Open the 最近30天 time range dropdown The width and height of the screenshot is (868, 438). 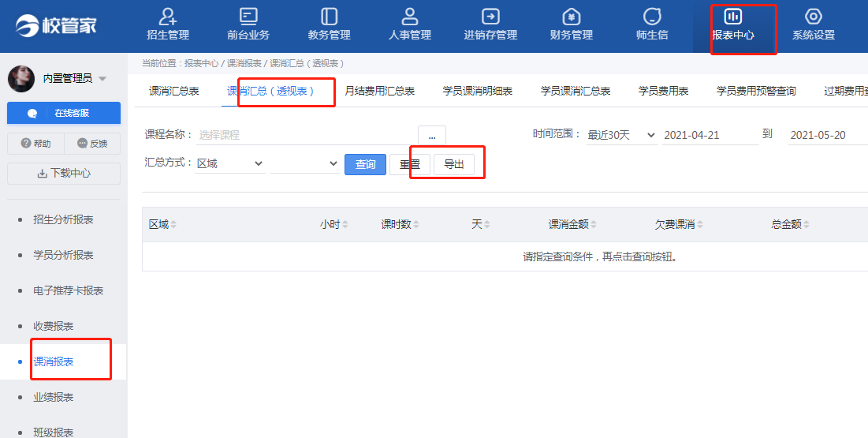tap(622, 135)
